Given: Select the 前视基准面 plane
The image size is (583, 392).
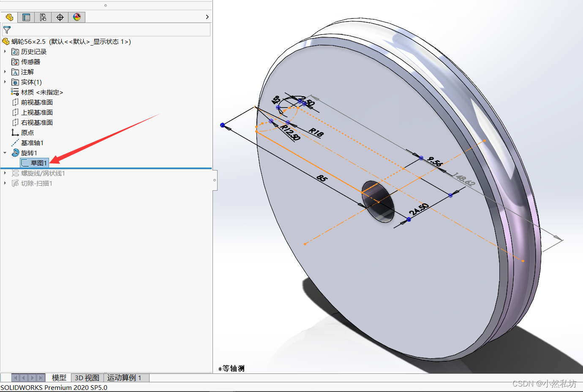Looking at the screenshot, I should point(37,102).
